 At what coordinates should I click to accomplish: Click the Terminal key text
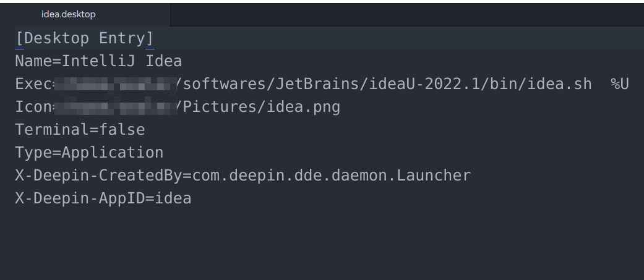tap(52, 130)
